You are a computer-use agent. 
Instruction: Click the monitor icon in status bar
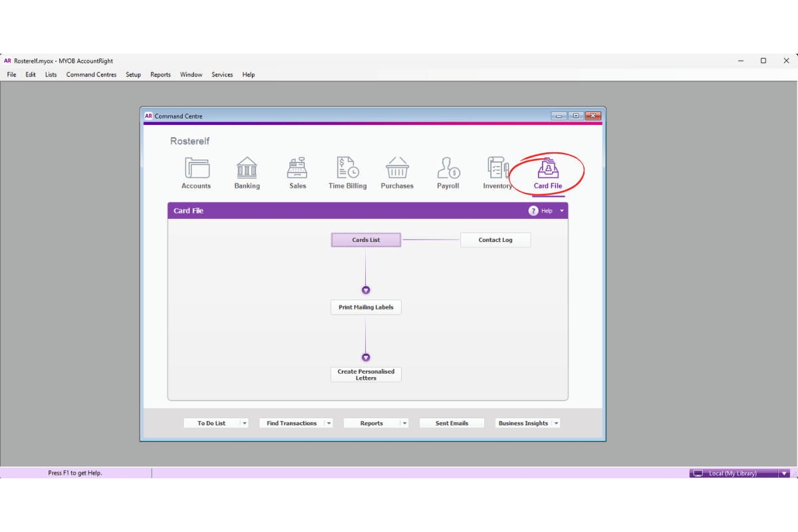[x=698, y=473]
